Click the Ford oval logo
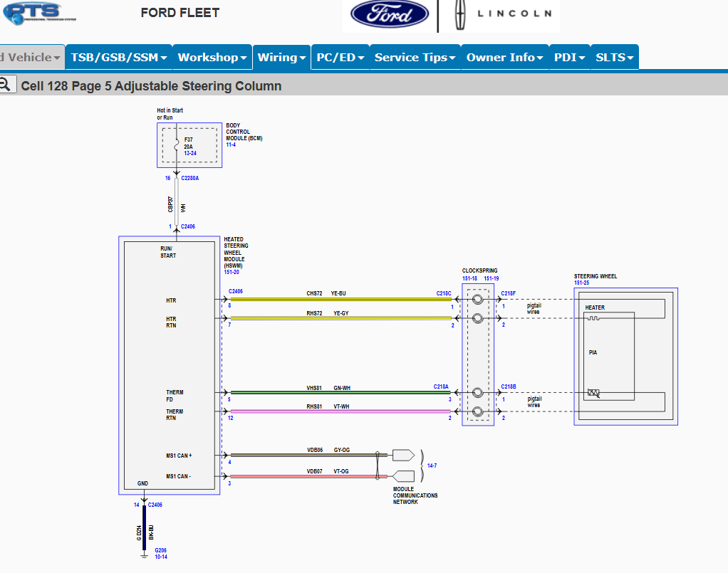Image resolution: width=728 pixels, height=573 pixels. [389, 16]
